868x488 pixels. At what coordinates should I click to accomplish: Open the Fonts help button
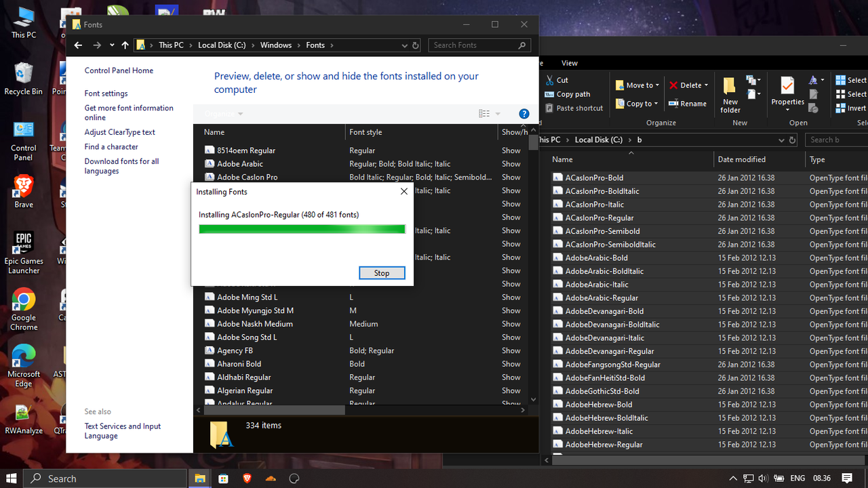524,114
